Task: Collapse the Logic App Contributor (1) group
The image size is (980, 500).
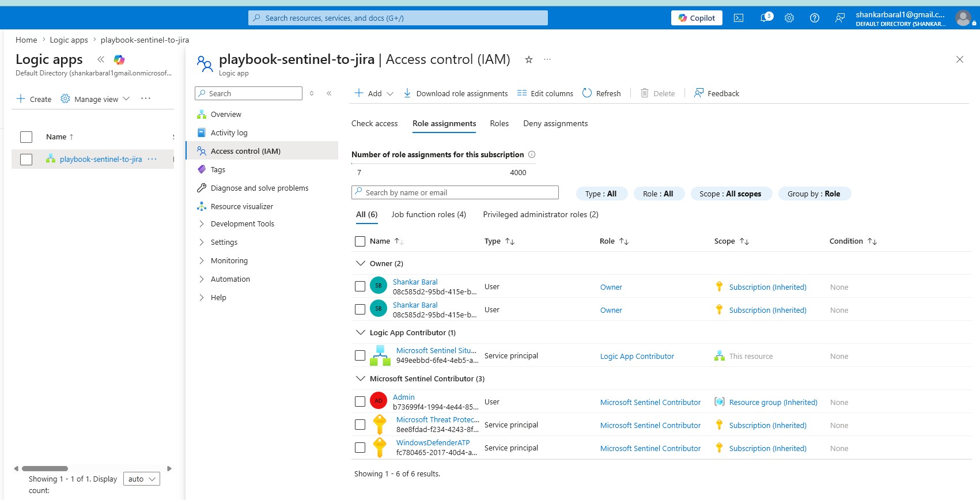Action: click(x=361, y=332)
